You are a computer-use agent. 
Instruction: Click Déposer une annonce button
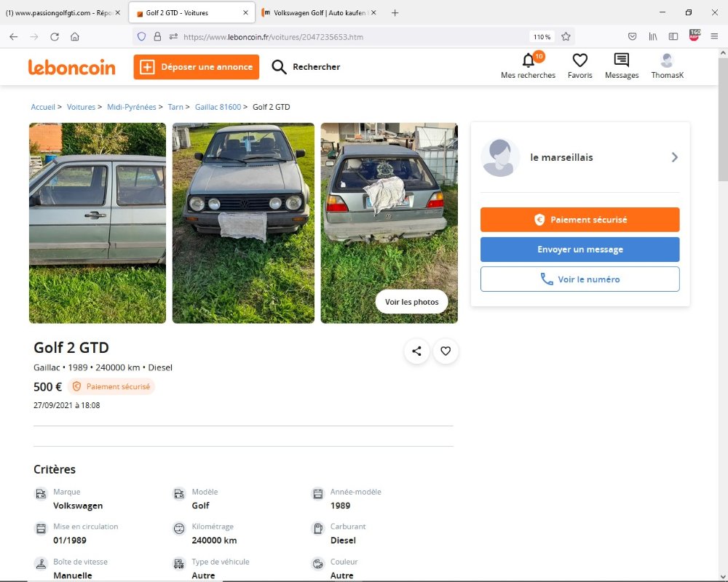click(197, 67)
